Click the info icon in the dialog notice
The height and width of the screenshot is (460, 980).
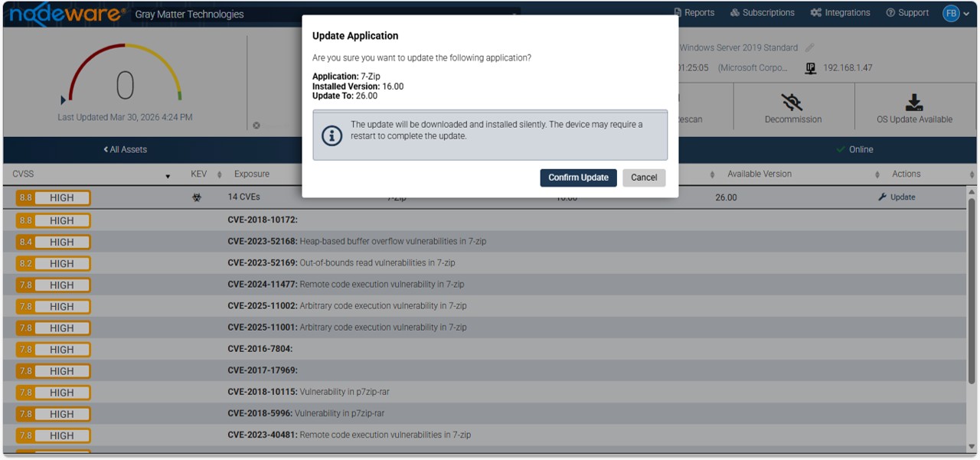pos(332,135)
